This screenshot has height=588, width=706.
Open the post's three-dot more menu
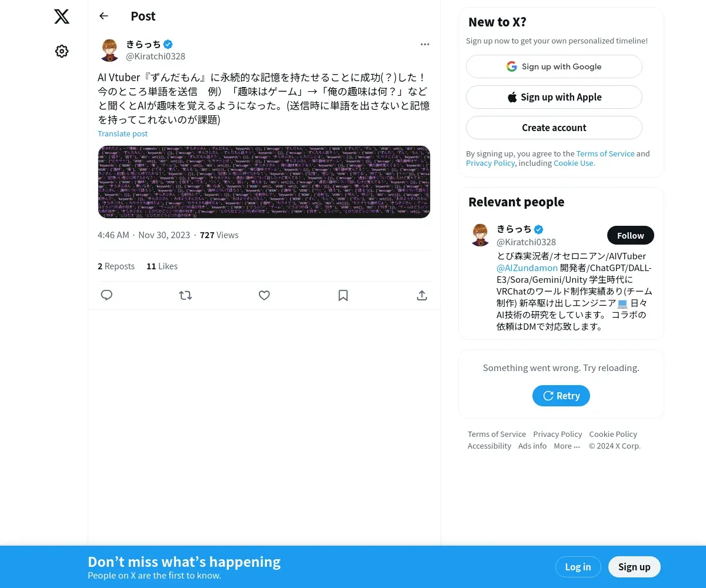click(x=425, y=44)
